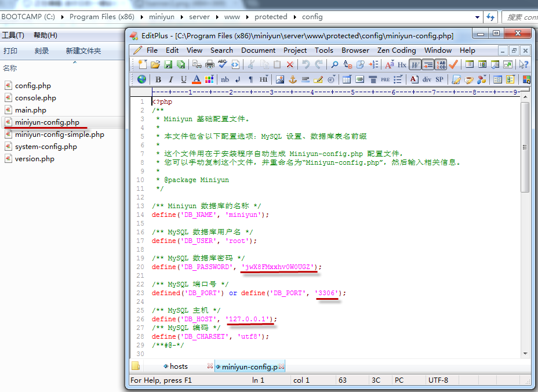538x392 pixels.
Task: Open the Tools menu
Action: click(x=324, y=50)
